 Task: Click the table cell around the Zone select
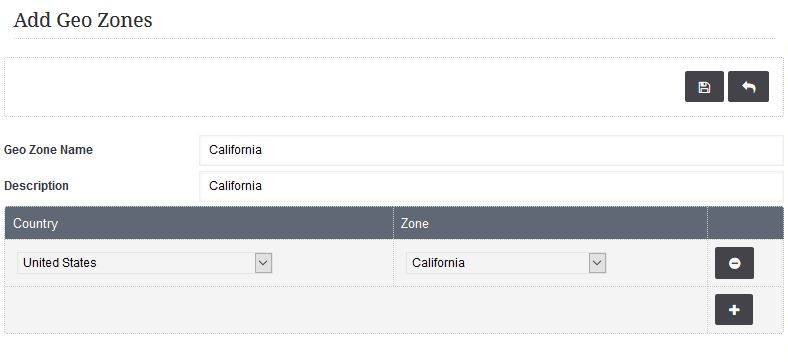(x=550, y=263)
